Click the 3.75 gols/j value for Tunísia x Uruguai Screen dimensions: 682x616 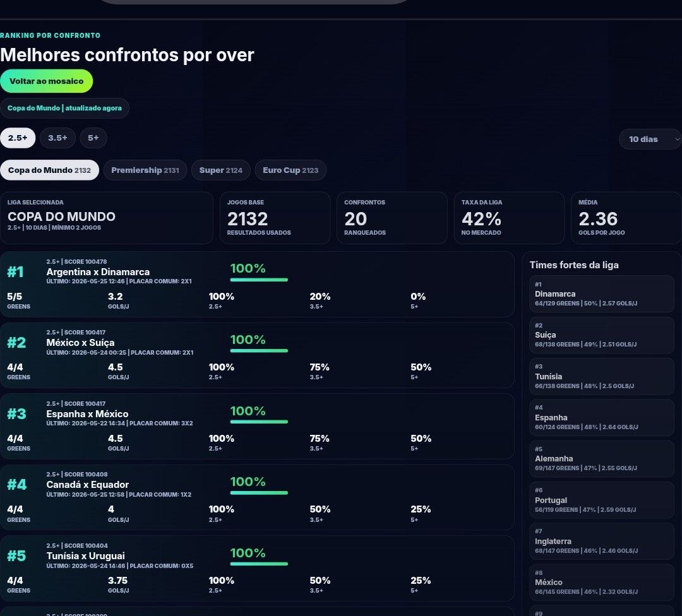tap(118, 581)
